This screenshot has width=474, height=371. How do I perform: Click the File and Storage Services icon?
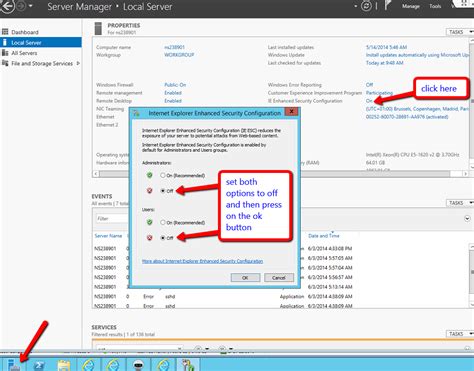click(5, 63)
